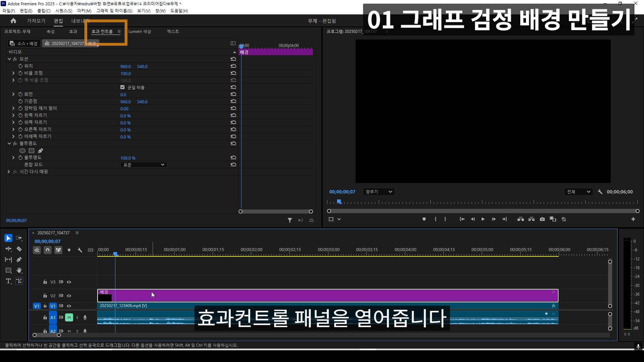Open the 혼합 모드 dropdown set to 표준
This screenshot has height=362, width=644.
tap(144, 165)
